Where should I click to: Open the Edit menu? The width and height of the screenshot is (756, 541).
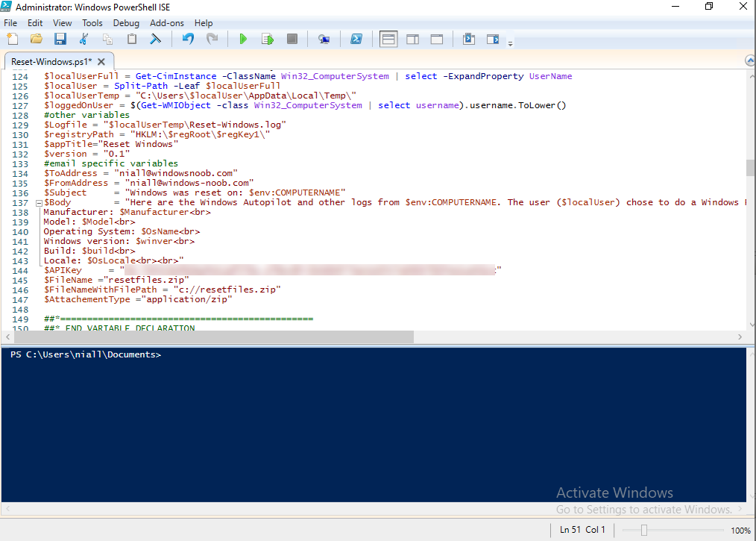35,23
